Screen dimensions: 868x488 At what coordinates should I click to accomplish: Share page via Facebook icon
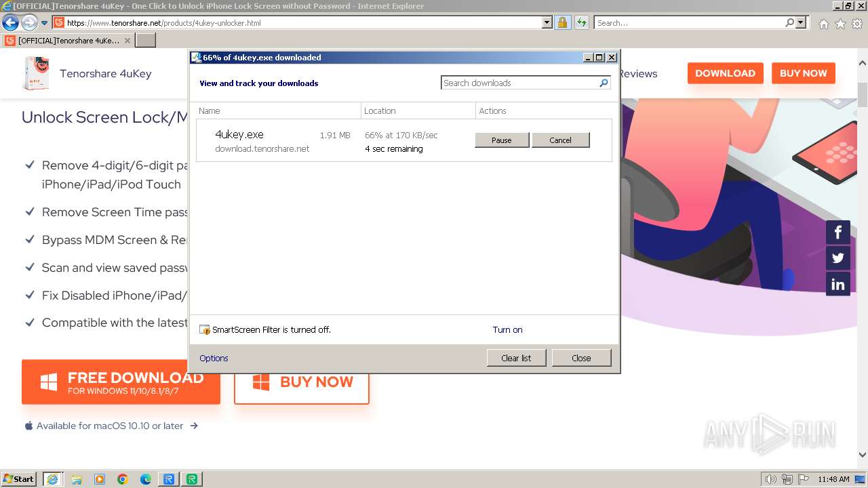[837, 232]
